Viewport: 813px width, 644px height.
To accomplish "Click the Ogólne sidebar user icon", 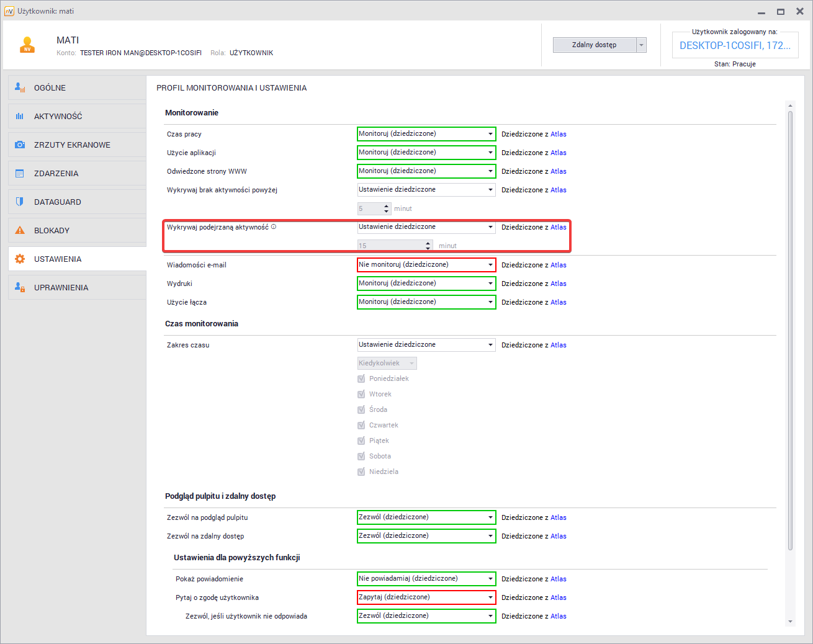I will pyautogui.click(x=20, y=87).
